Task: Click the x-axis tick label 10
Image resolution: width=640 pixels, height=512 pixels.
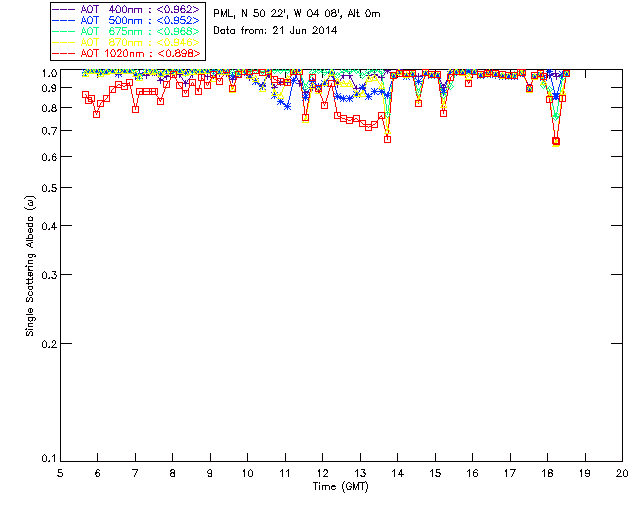Action: tap(247, 473)
